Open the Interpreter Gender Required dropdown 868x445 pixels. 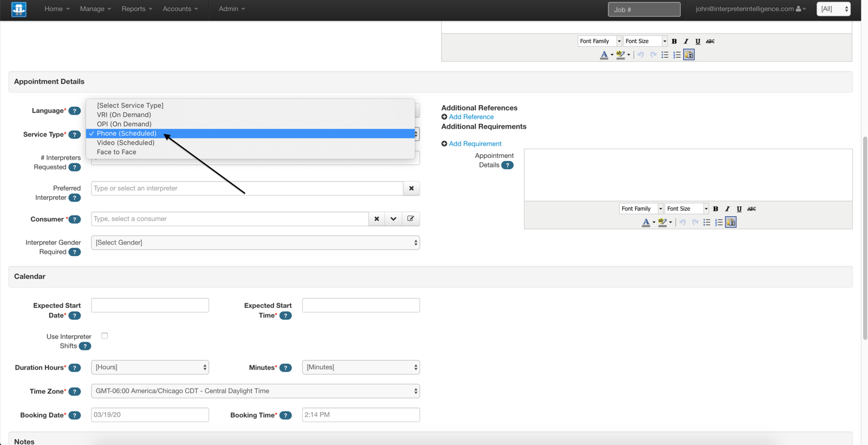[255, 242]
